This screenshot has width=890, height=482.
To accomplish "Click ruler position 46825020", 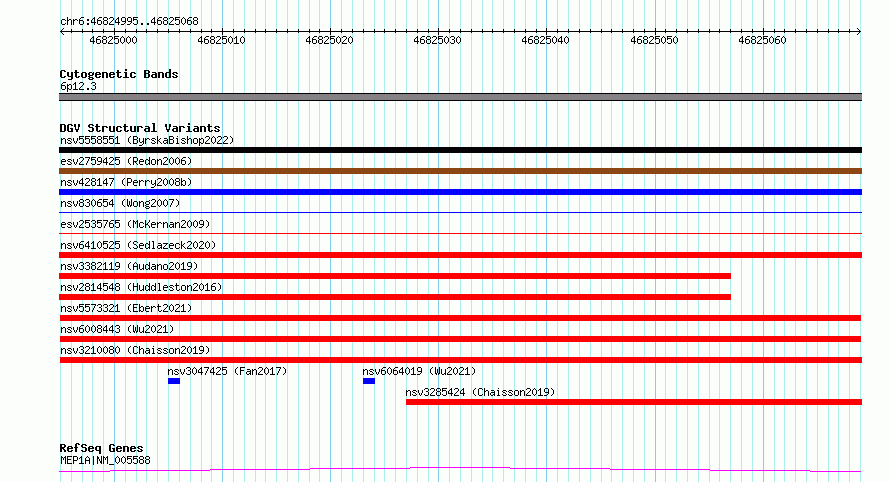I will tap(329, 40).
